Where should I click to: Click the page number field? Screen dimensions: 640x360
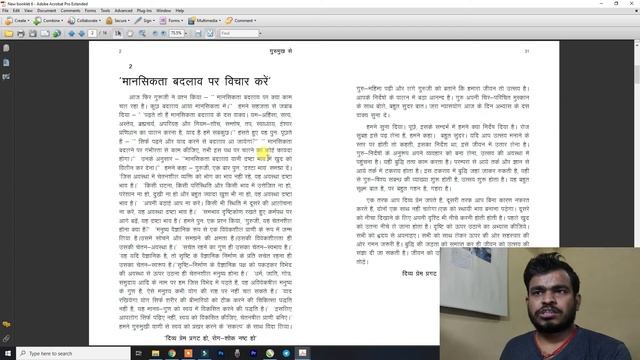click(x=92, y=33)
